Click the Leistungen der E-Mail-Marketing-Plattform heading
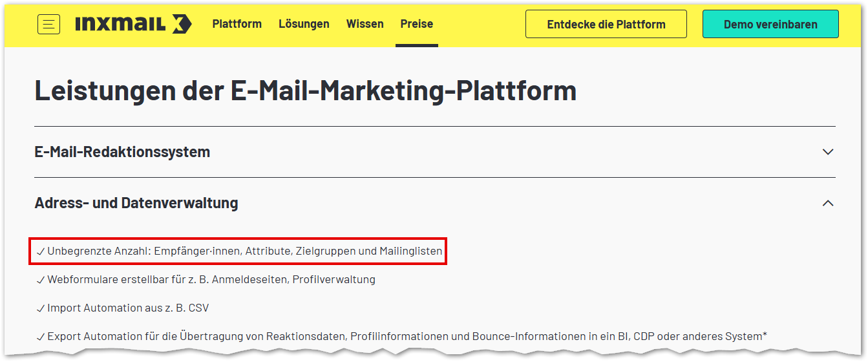The width and height of the screenshot is (868, 362). pyautogui.click(x=305, y=90)
